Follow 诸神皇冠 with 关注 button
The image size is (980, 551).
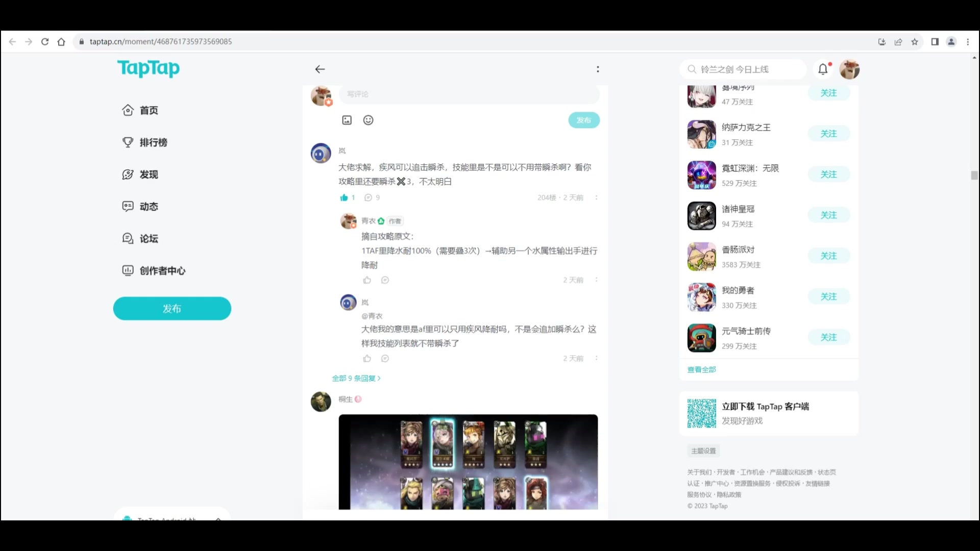point(829,215)
